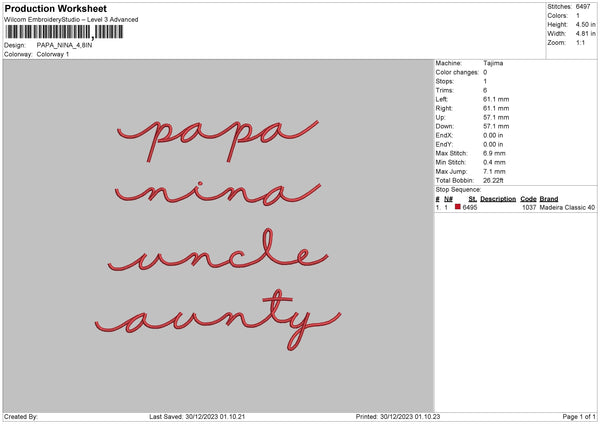Click the 'Stop Sequence:' heading
The width and height of the screenshot is (600, 424).
tap(458, 190)
